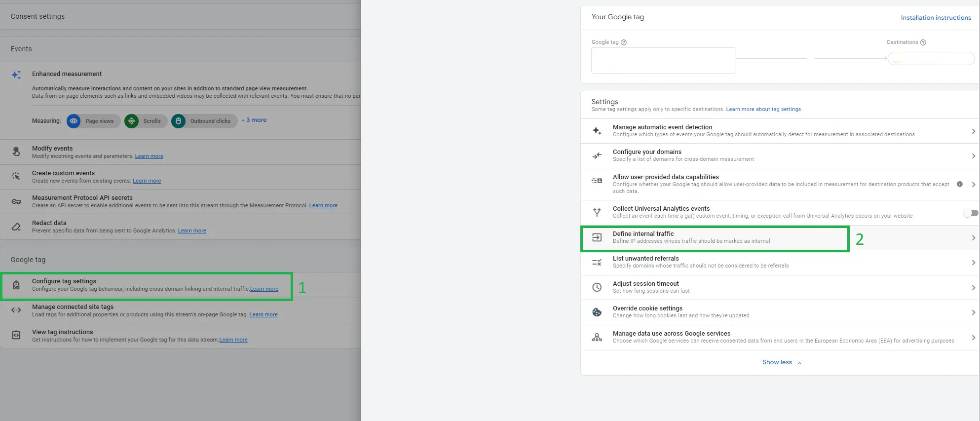The width and height of the screenshot is (980, 421).
Task: Click the Collect Universal Analytics events icon
Action: click(x=597, y=212)
